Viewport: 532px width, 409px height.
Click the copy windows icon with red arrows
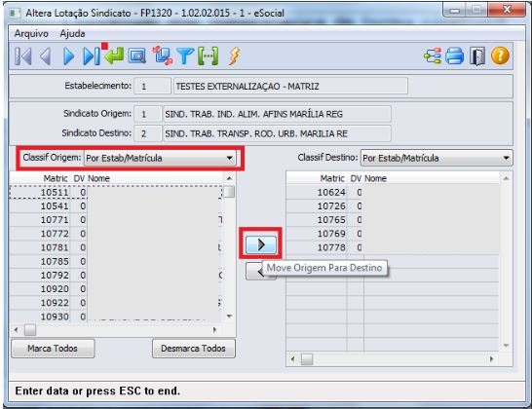point(163,56)
